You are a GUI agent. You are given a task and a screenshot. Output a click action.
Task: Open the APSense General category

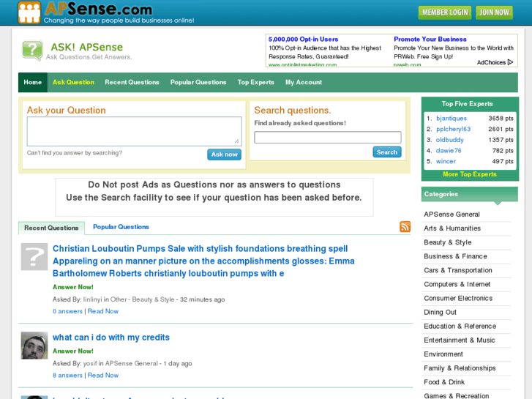(452, 215)
